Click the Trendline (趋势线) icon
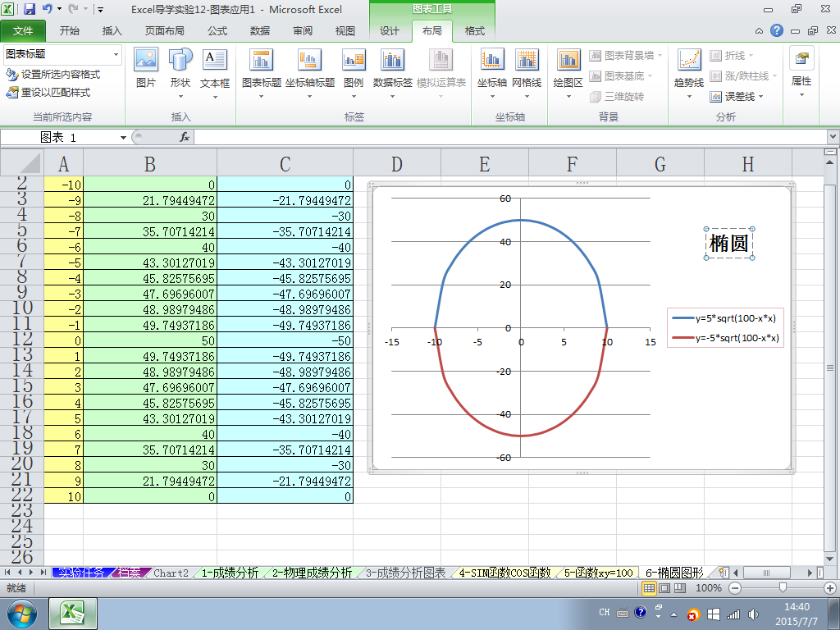Image resolution: width=840 pixels, height=630 pixels. coord(688,67)
